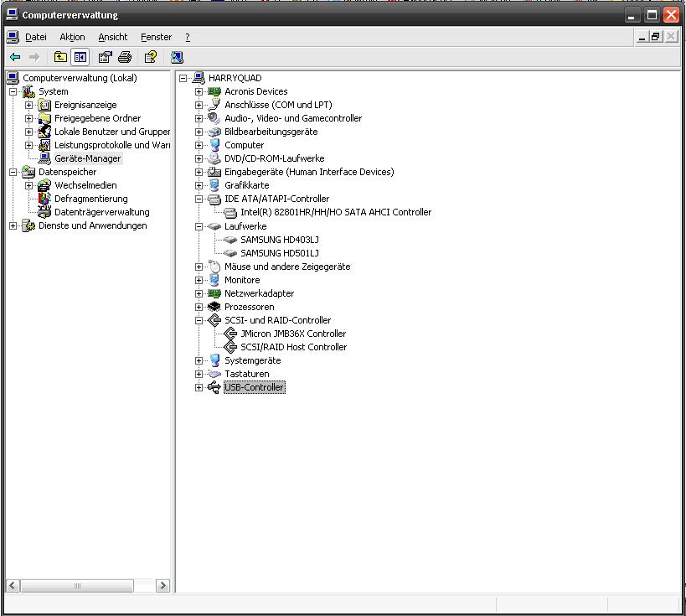Open the Ansicht menu
Image resolution: width=686 pixels, height=616 pixels.
coord(113,37)
